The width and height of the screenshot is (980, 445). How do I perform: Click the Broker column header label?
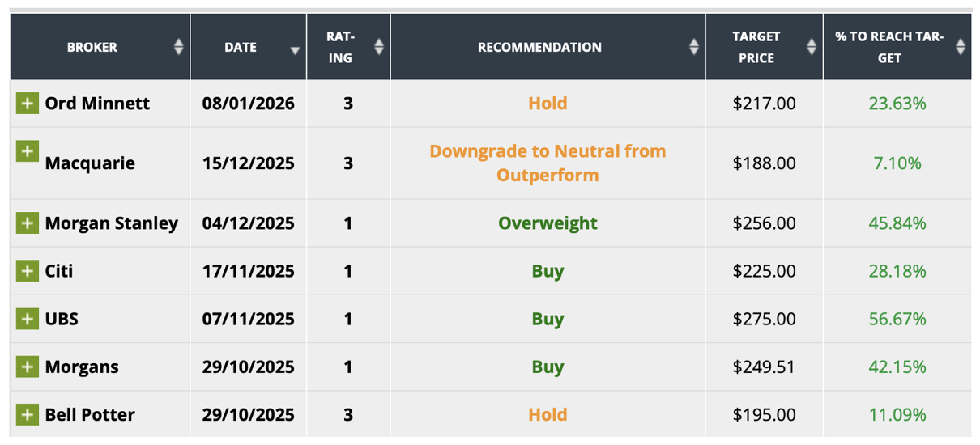[92, 47]
